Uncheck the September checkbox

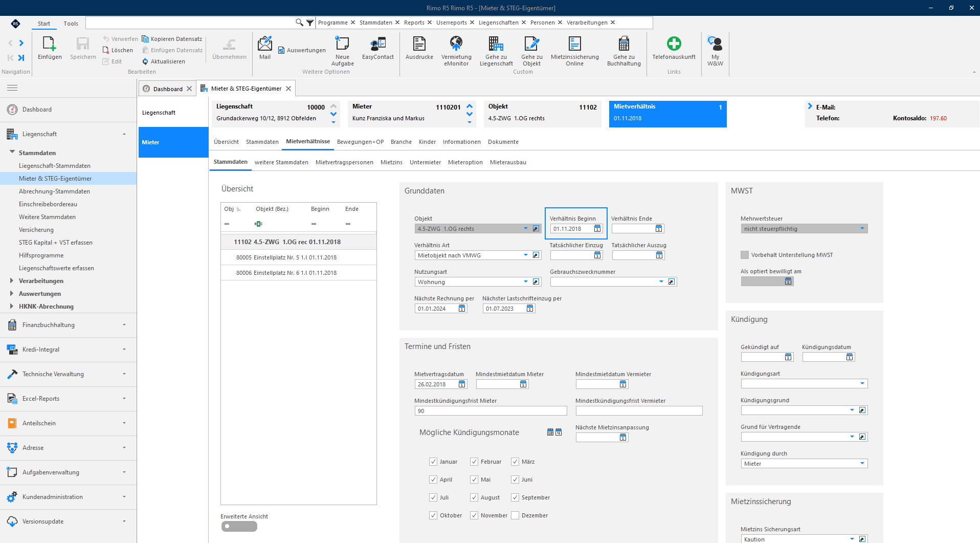coord(515,497)
